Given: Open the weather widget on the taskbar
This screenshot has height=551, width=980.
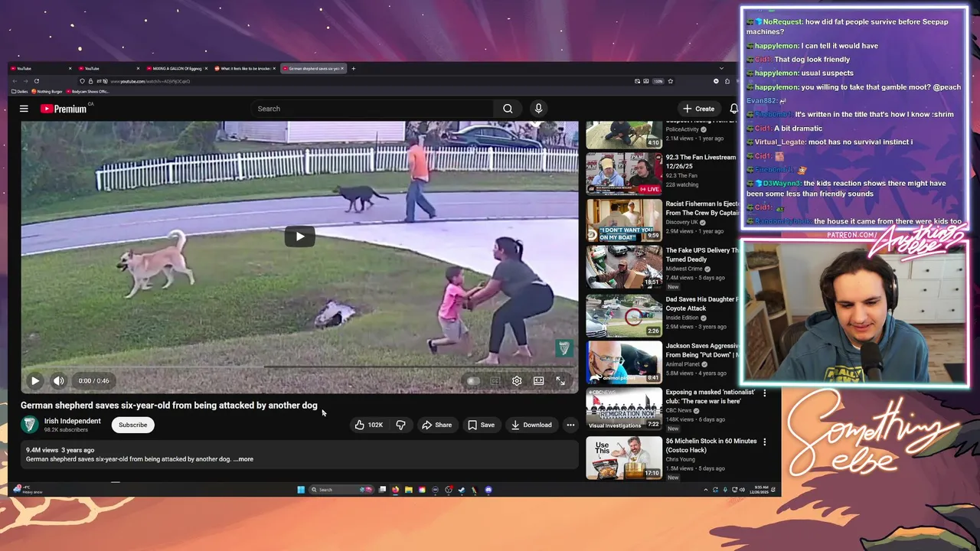Looking at the screenshot, I should click(x=28, y=490).
